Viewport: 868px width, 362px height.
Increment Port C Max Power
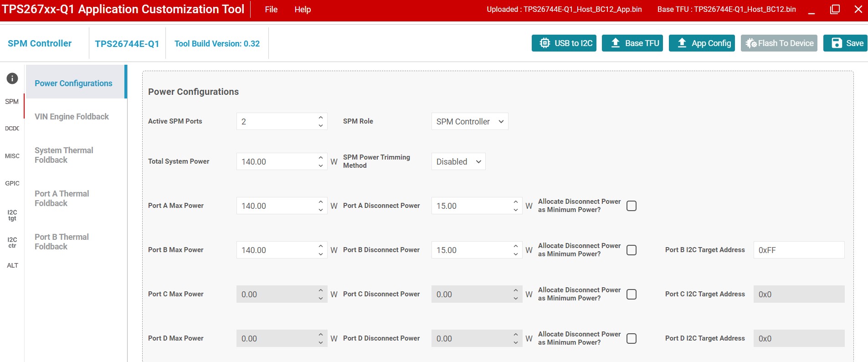pos(321,290)
